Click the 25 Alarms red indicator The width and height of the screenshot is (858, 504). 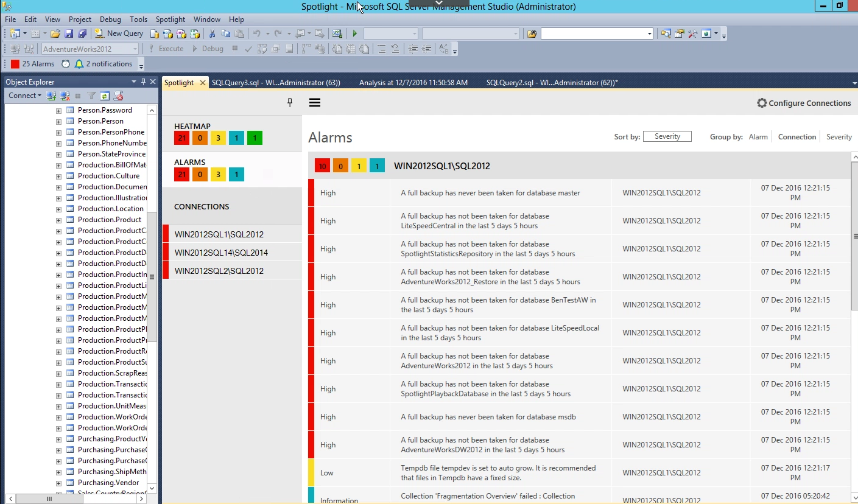click(33, 64)
